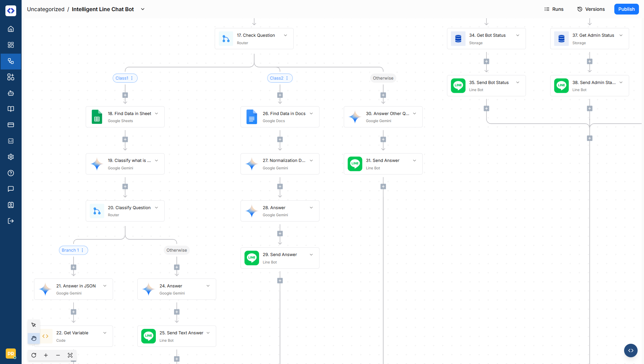This screenshot has width=644, height=364.
Task: Open the code panel floating button
Action: [x=631, y=351]
